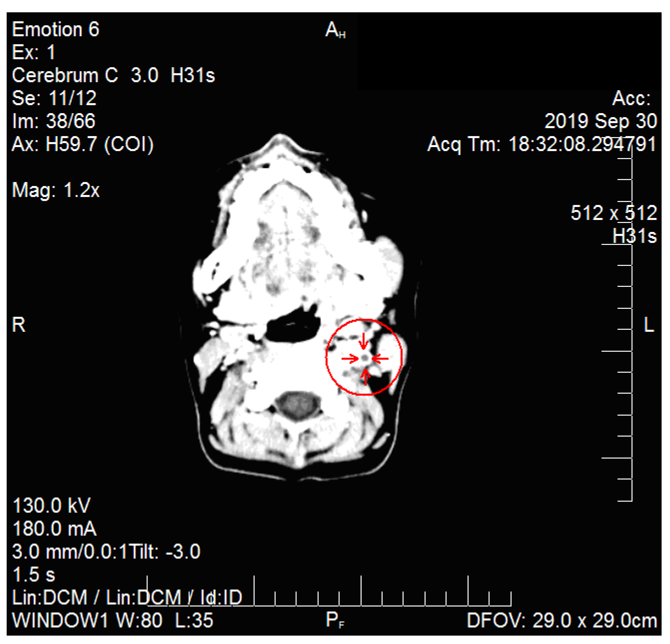The height and width of the screenshot is (644, 670).
Task: Click the downward red arrow in circle
Action: pyautogui.click(x=364, y=341)
